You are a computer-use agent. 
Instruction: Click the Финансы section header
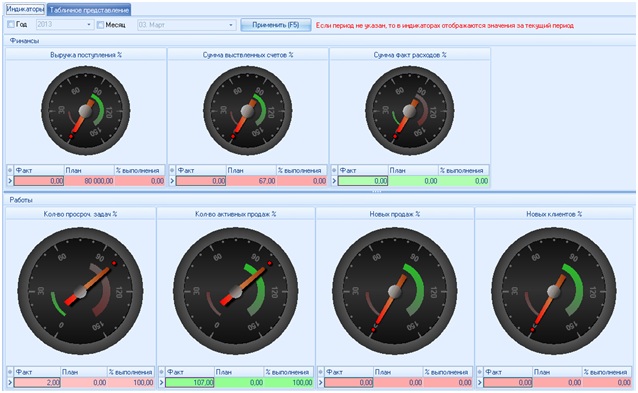(x=24, y=41)
